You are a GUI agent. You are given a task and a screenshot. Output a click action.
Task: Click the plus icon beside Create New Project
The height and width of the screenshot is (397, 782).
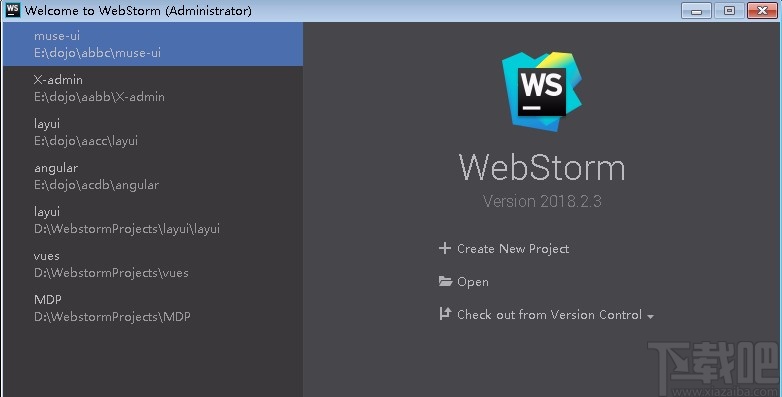(x=444, y=248)
